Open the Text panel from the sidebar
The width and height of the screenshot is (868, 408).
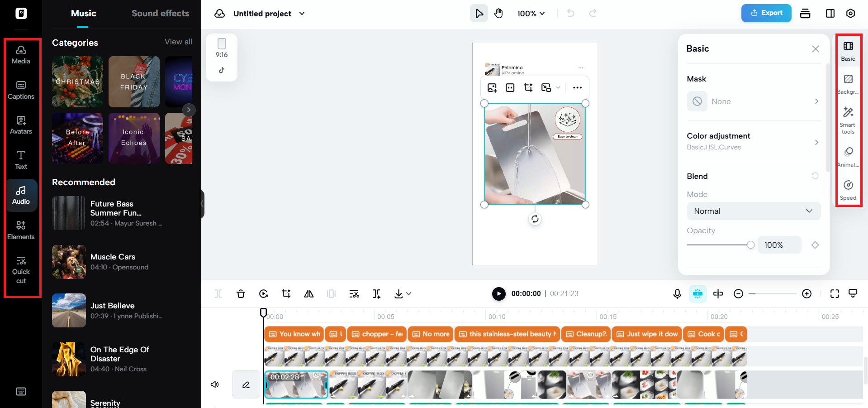point(21,159)
